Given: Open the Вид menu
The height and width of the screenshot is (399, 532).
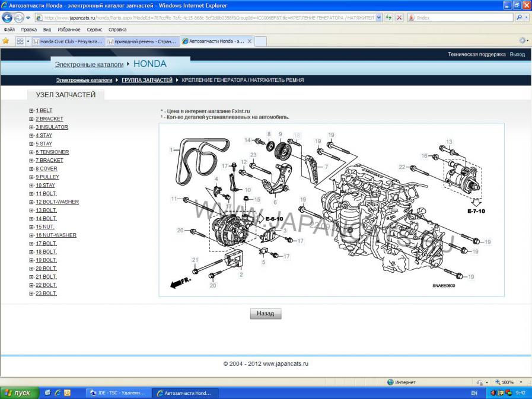Looking at the screenshot, I should pos(47,30).
